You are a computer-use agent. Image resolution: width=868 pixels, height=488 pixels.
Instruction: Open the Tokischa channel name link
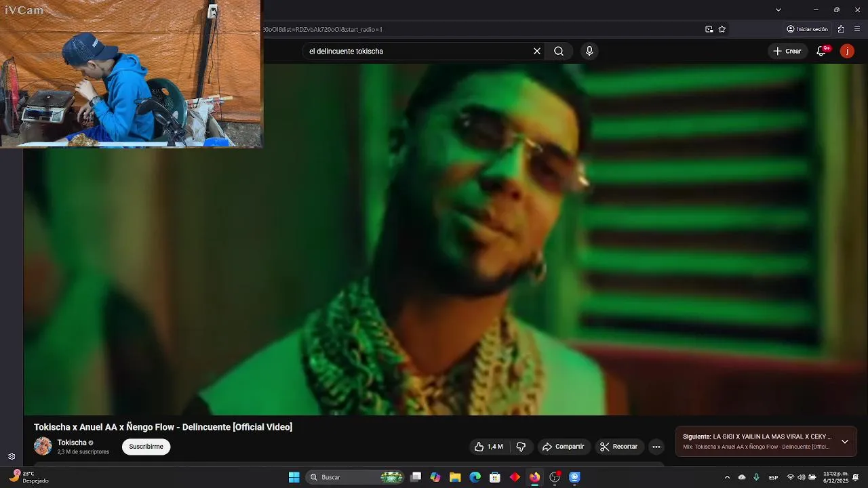click(72, 443)
